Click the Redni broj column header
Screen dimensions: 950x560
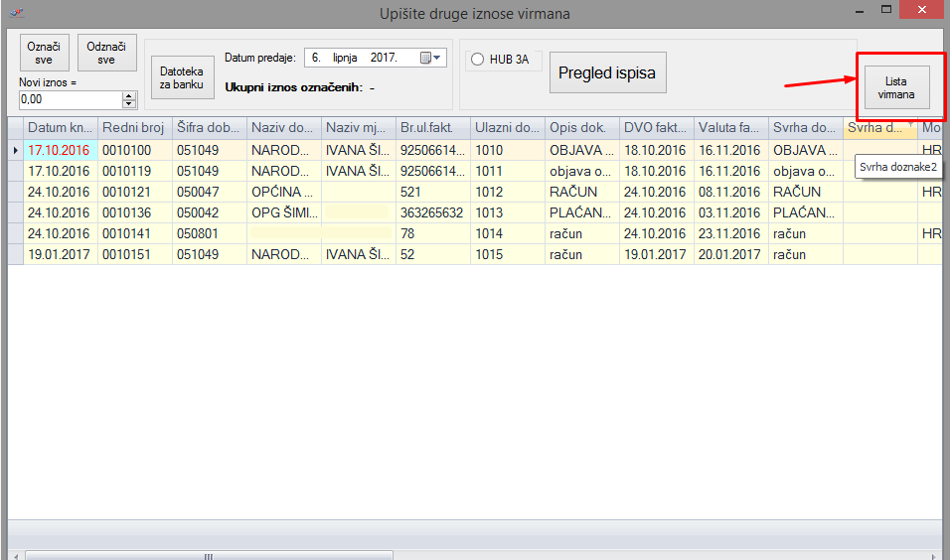pyautogui.click(x=134, y=128)
